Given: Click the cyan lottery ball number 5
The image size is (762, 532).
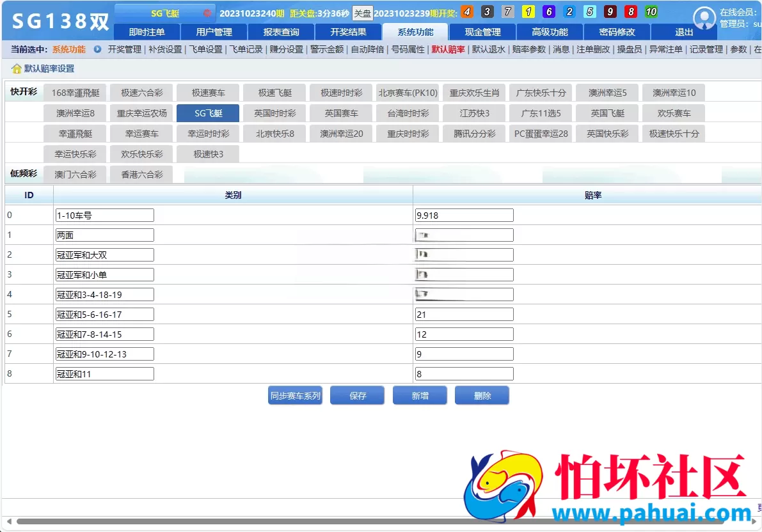Looking at the screenshot, I should coord(589,12).
